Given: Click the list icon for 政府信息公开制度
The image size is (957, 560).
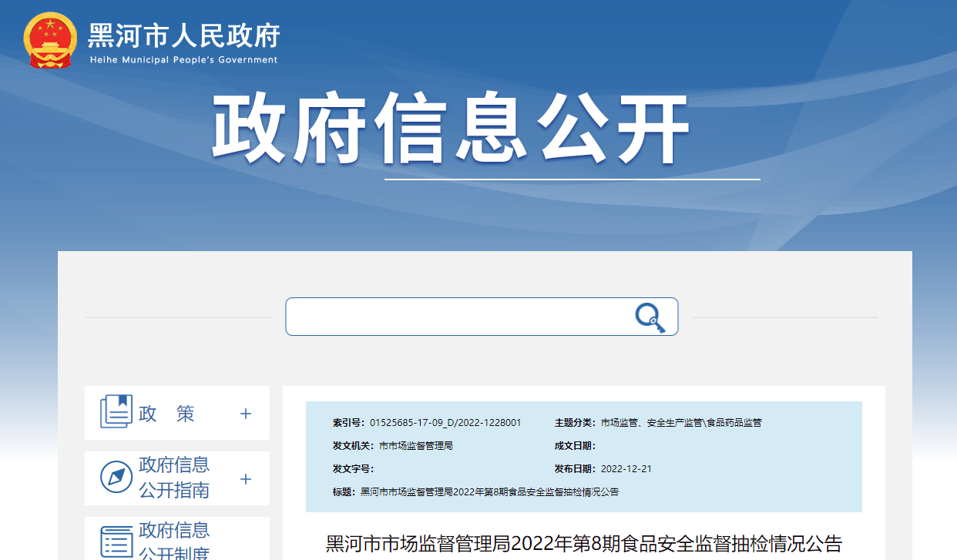Looking at the screenshot, I should pyautogui.click(x=116, y=542).
